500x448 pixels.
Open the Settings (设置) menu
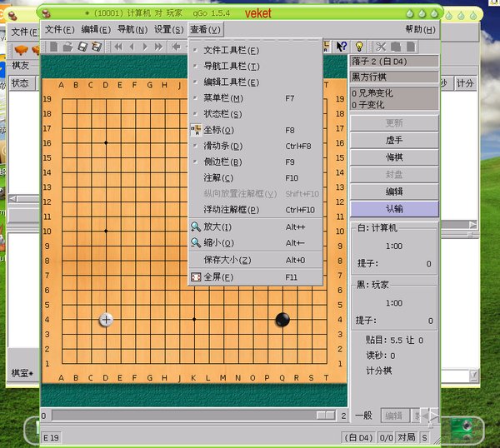169,29
